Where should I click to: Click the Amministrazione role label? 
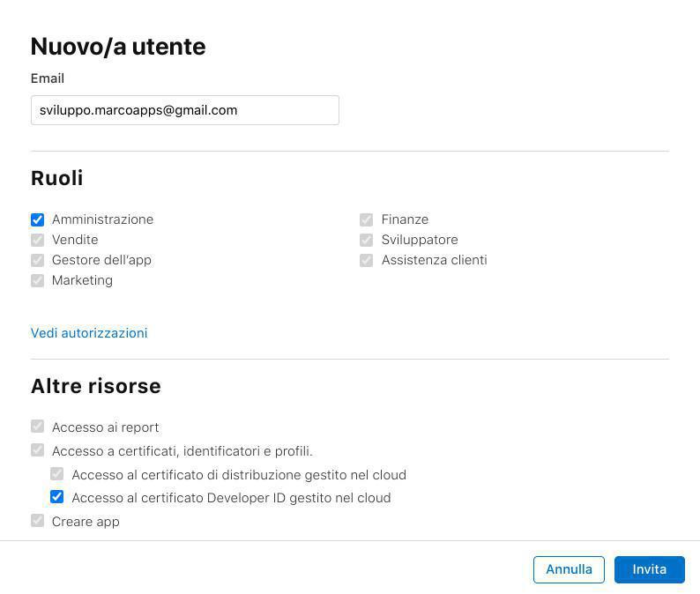[102, 219]
